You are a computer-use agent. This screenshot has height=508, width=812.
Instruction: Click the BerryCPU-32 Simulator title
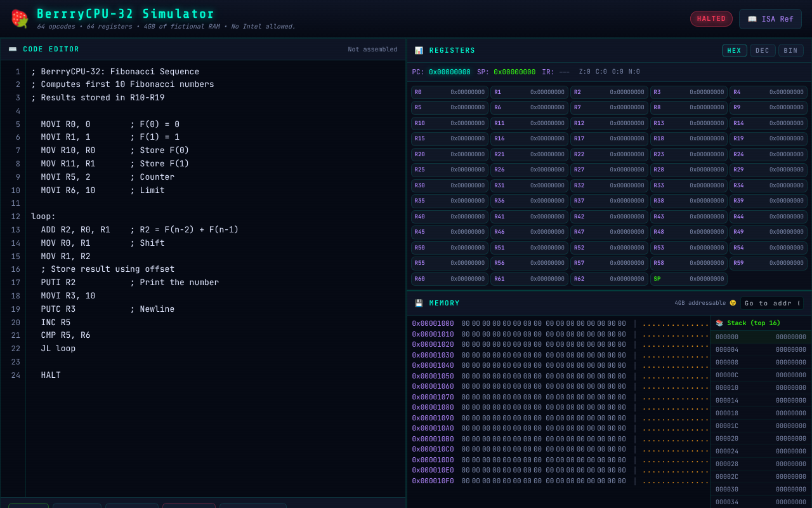126,14
